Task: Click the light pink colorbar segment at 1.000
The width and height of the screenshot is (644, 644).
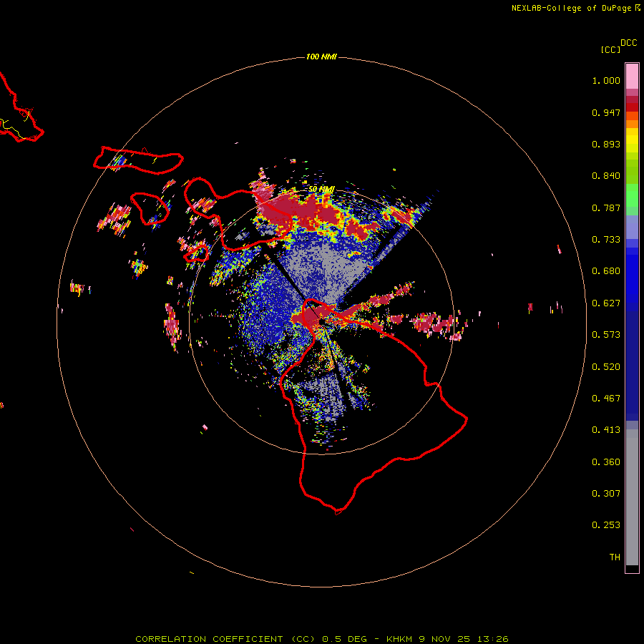Action: tap(632, 77)
